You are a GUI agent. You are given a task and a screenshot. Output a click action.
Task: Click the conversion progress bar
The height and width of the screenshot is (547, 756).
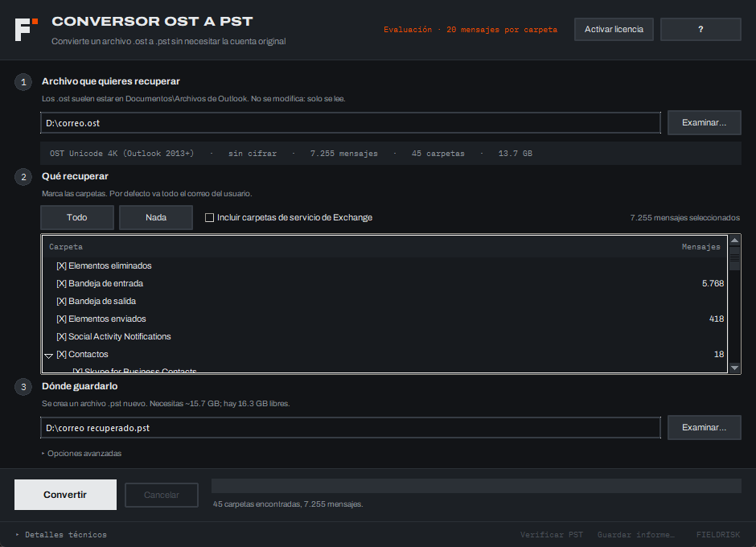point(476,486)
